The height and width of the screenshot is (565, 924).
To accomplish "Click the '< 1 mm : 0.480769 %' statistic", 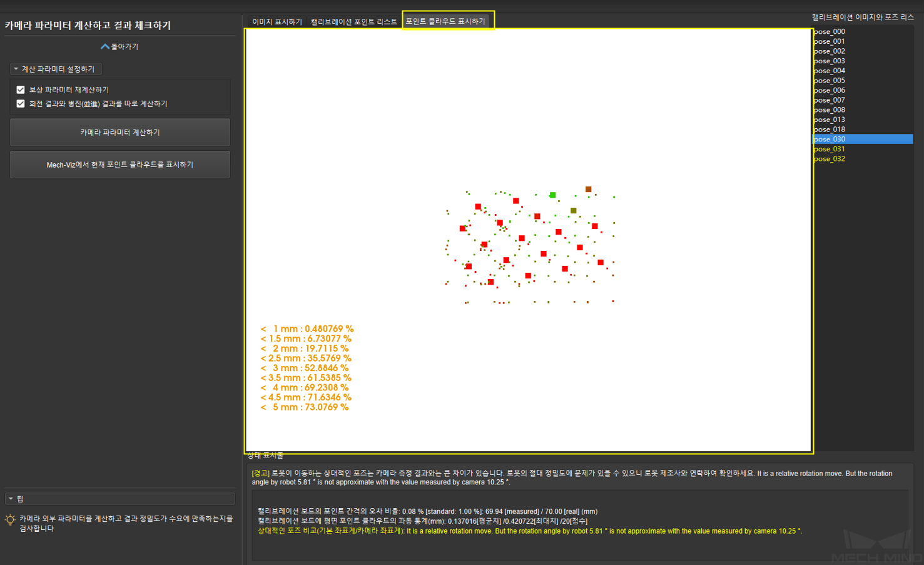I will tap(307, 328).
